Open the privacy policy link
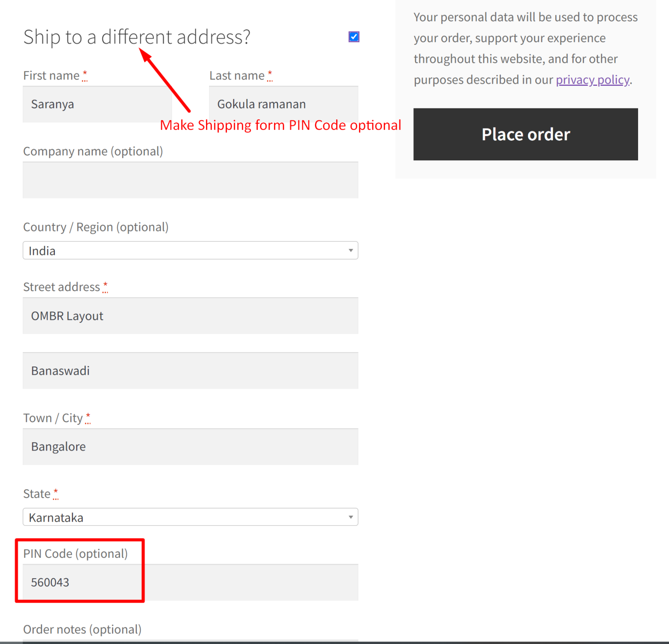The height and width of the screenshot is (644, 669). [x=592, y=80]
